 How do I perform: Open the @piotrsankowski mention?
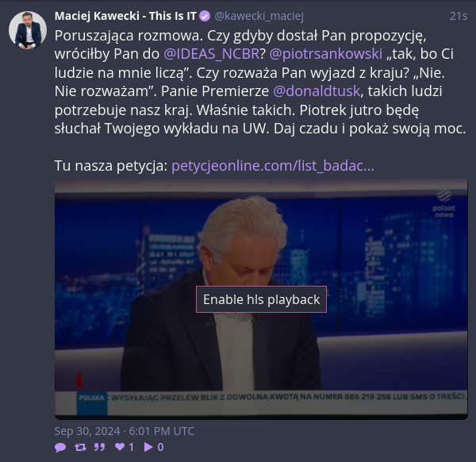click(x=326, y=54)
